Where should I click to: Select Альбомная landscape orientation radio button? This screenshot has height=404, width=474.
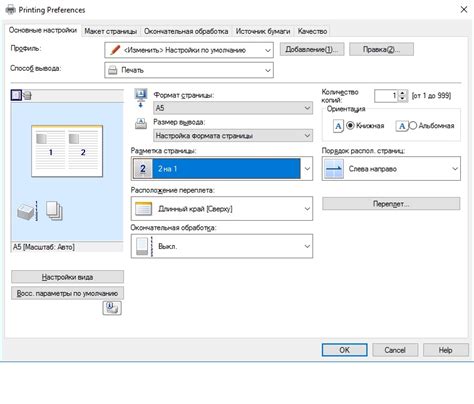click(413, 126)
